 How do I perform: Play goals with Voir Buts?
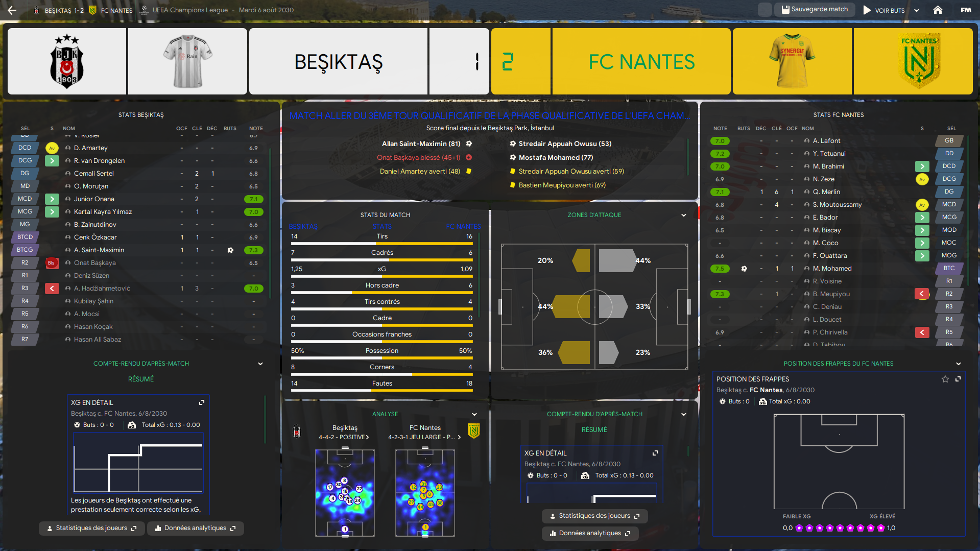point(884,10)
